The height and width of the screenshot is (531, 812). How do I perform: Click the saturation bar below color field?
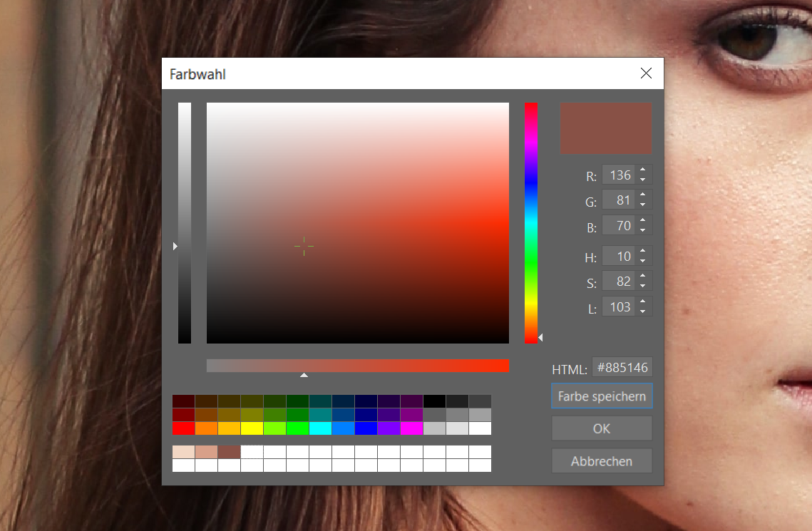point(357,365)
